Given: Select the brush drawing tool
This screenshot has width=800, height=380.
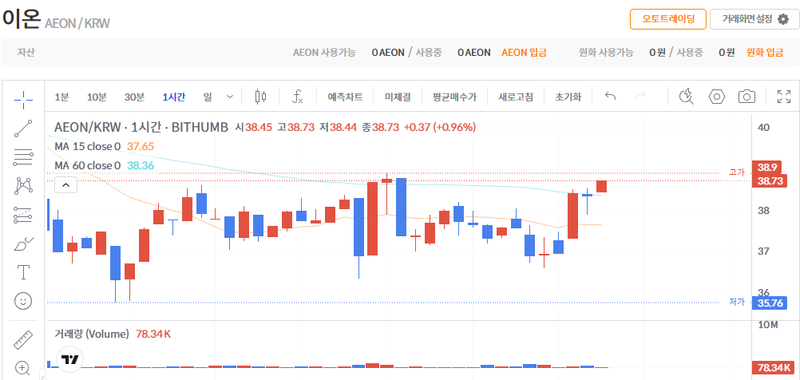Looking at the screenshot, I should click(23, 244).
